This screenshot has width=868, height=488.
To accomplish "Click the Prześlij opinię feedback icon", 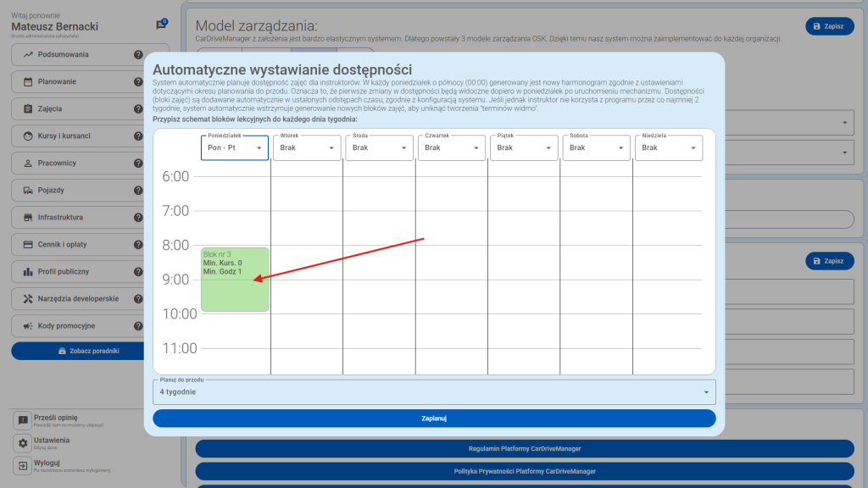I will click(x=23, y=420).
